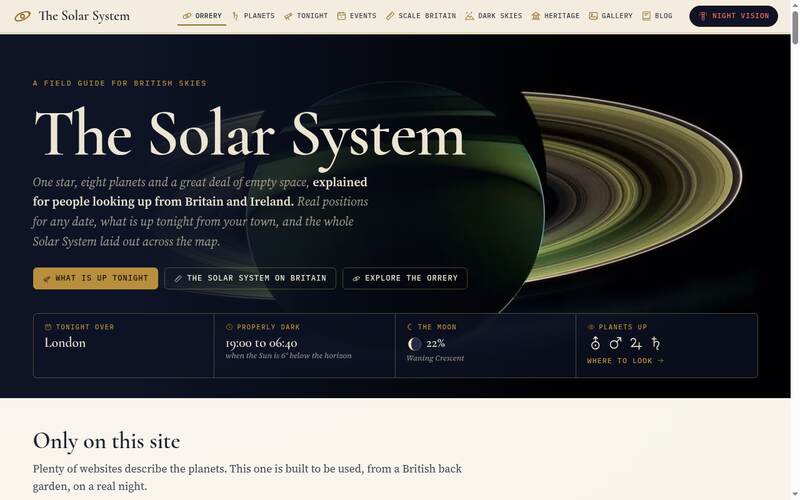Click the Mars symbol under Planets Up
Image resolution: width=800 pixels, height=500 pixels.
click(615, 343)
